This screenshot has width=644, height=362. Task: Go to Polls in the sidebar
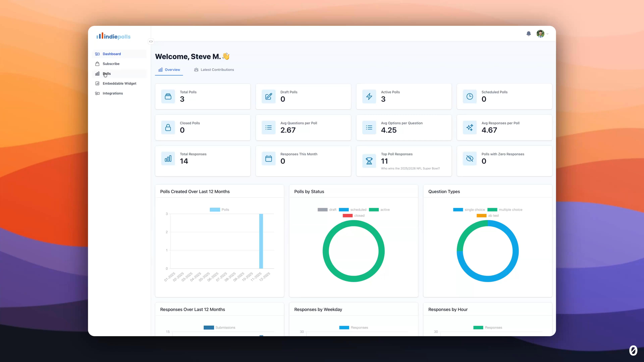(120, 74)
